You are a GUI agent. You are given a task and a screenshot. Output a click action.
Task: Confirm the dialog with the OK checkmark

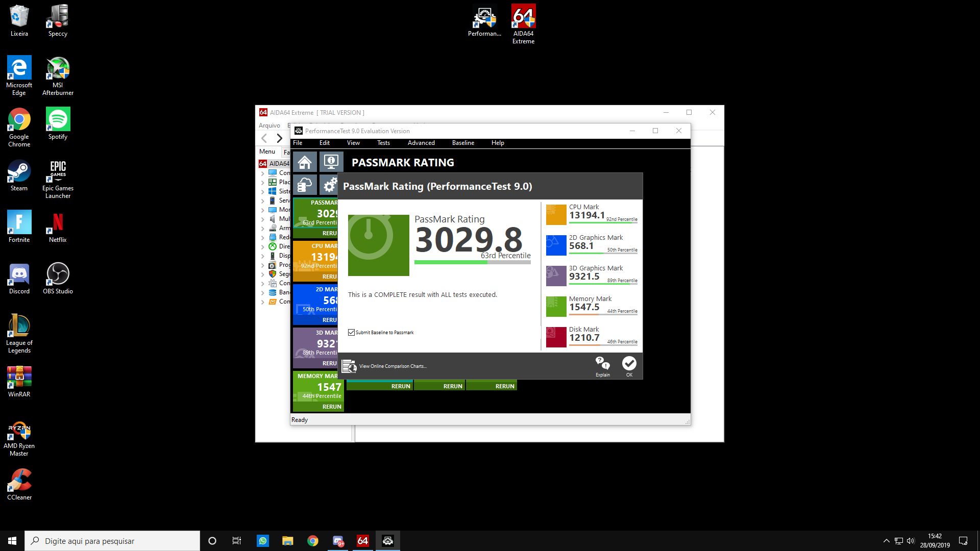pos(629,366)
